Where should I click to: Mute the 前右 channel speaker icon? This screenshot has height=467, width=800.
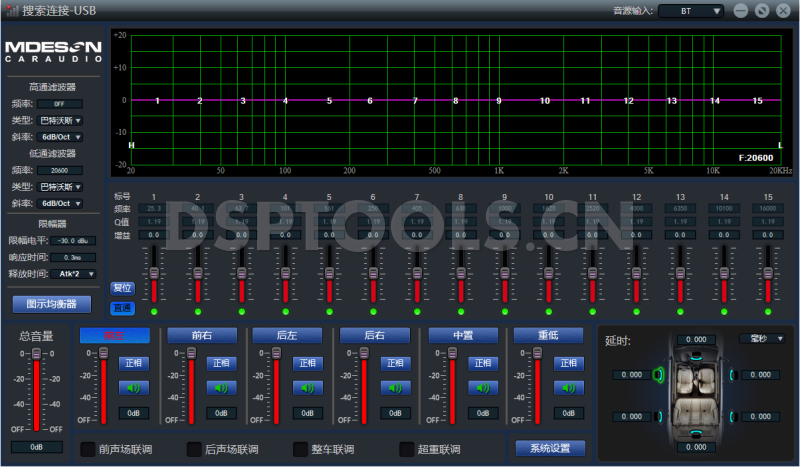[221, 388]
